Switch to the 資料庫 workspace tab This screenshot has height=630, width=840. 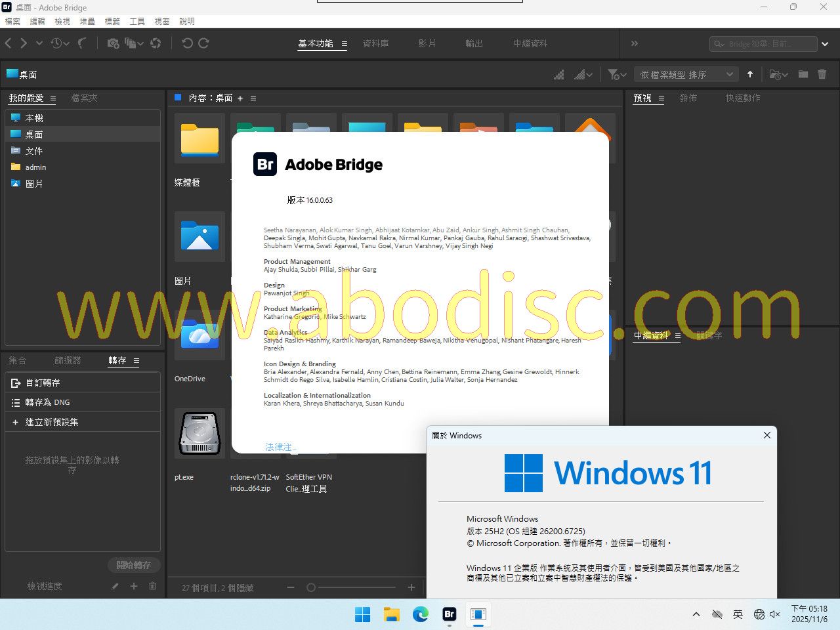click(x=375, y=43)
